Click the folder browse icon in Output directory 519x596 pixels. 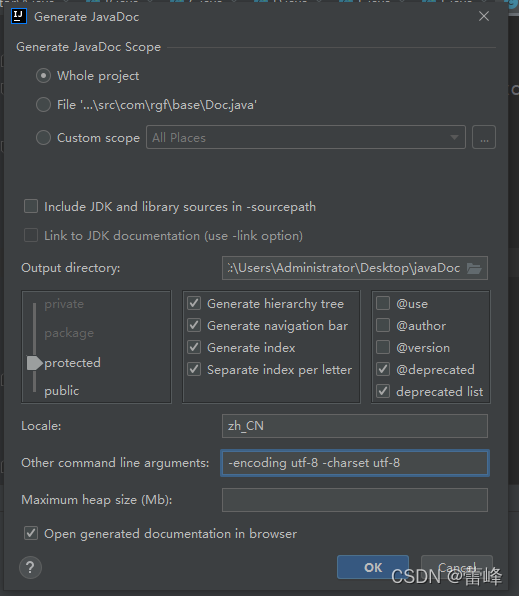[474, 268]
